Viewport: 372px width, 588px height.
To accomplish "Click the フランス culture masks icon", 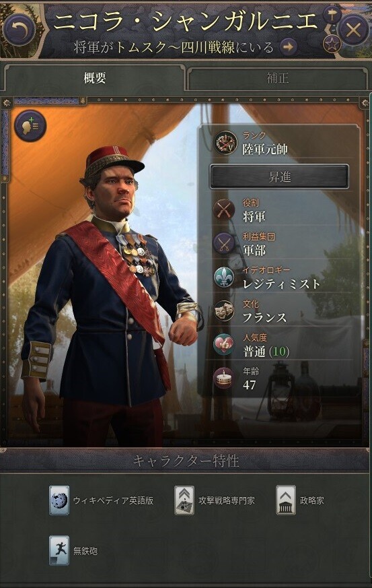I will 224,311.
